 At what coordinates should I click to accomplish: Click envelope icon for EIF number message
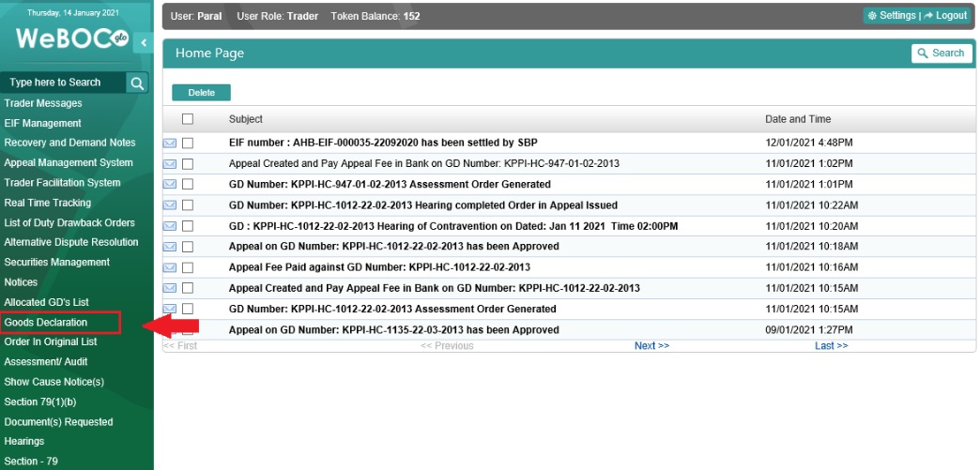[170, 143]
